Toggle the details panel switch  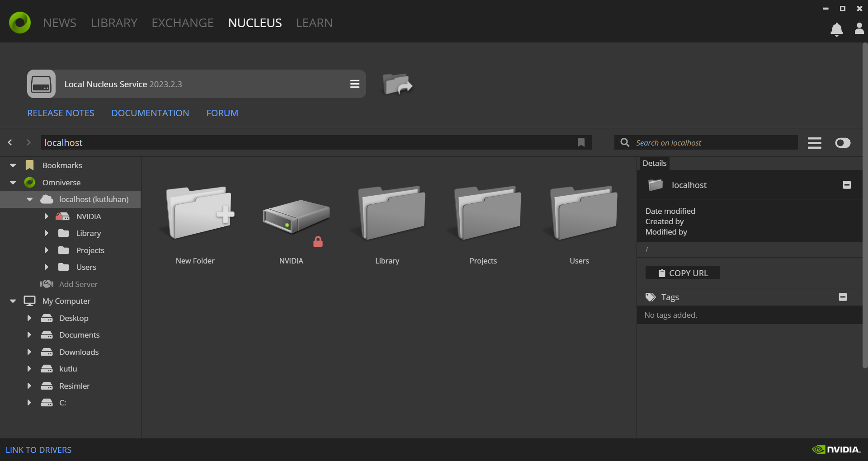tap(843, 143)
